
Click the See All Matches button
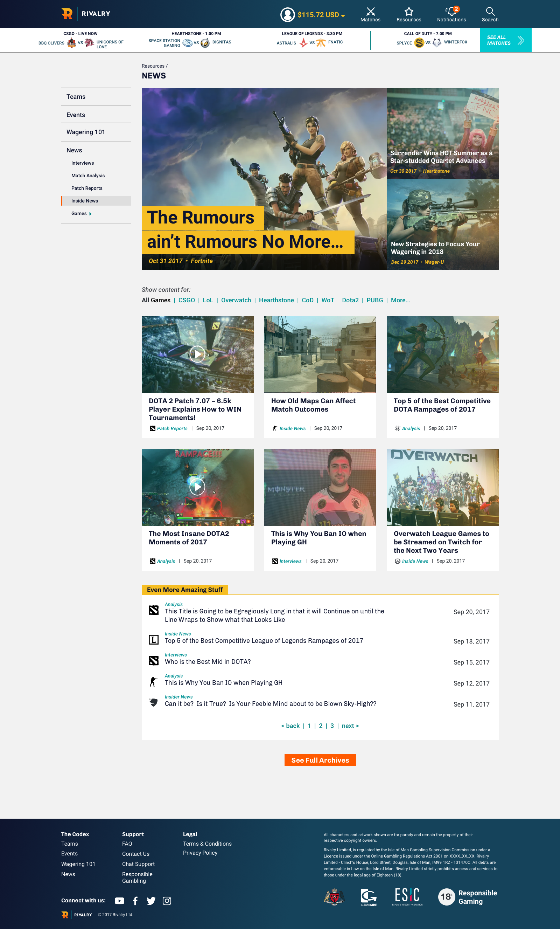pos(505,40)
